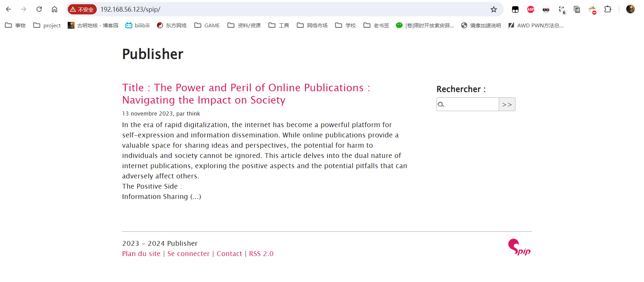Open the 工具 bookmark folder
644x282 pixels.
279,25
